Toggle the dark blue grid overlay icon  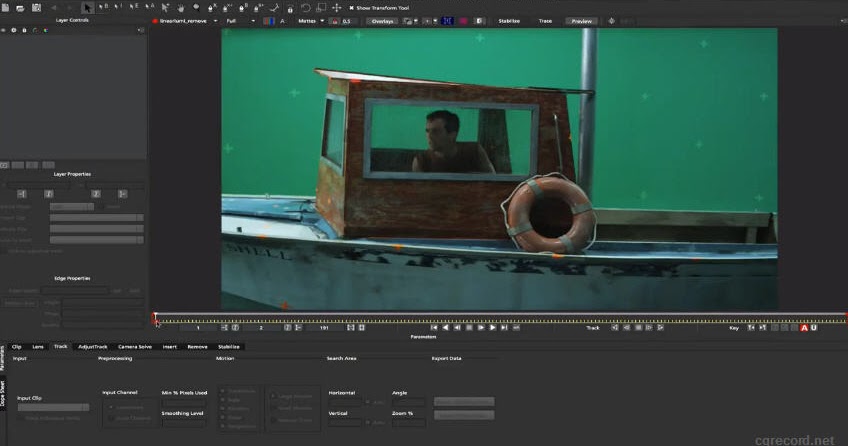tap(447, 21)
